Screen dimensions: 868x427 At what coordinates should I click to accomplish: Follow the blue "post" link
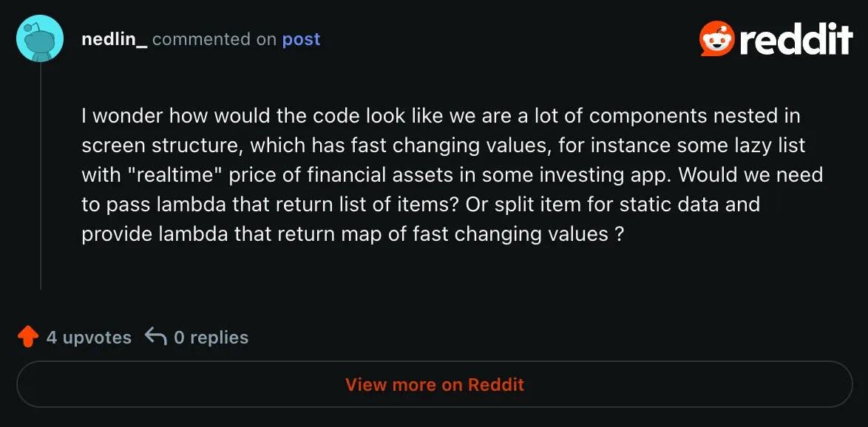coord(301,39)
